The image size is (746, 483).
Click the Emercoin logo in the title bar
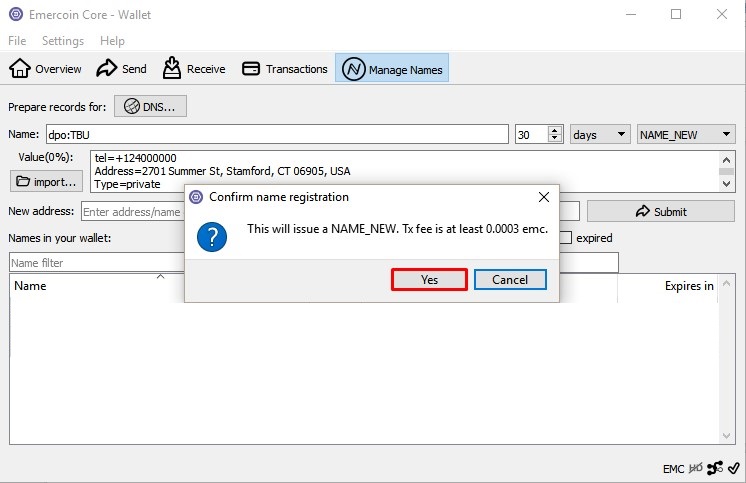(x=16, y=14)
